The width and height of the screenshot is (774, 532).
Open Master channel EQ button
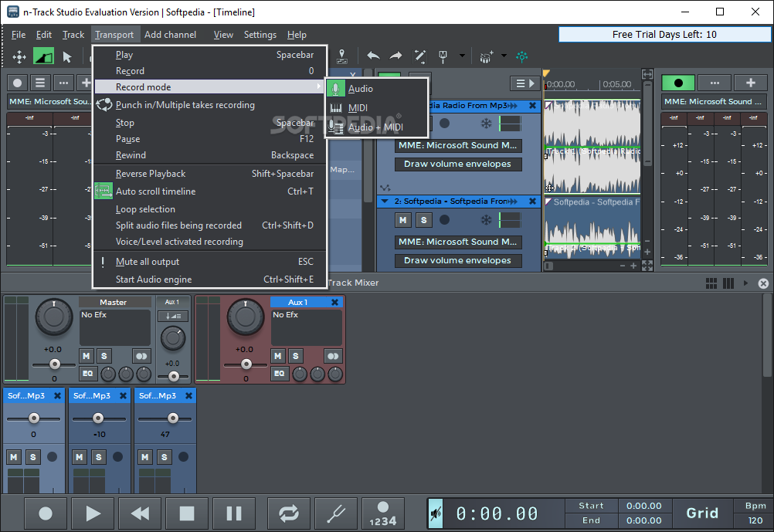click(x=87, y=374)
